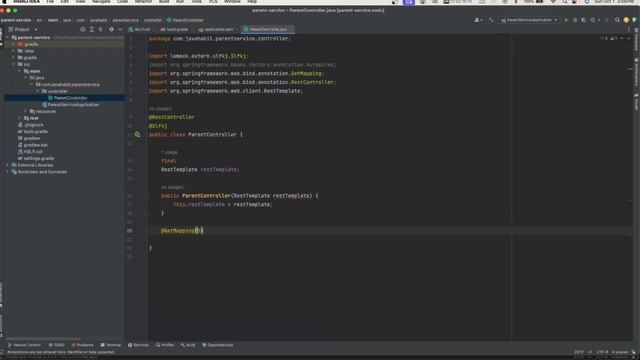Viewport: 640px width, 360px height.
Task: Open the Version Control tool window
Action: click(24, 345)
